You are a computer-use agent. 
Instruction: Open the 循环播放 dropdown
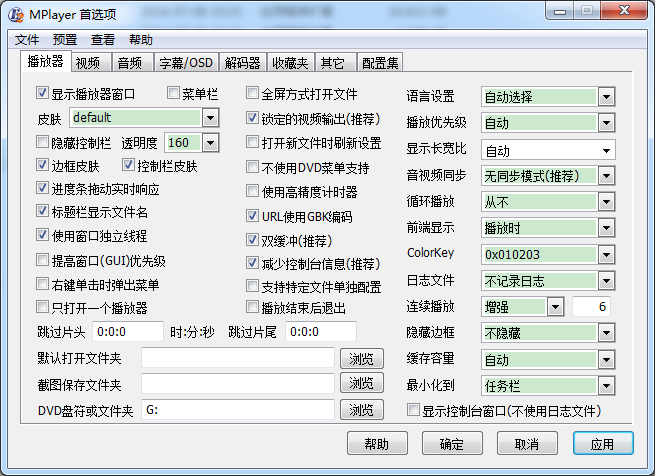[x=607, y=202]
